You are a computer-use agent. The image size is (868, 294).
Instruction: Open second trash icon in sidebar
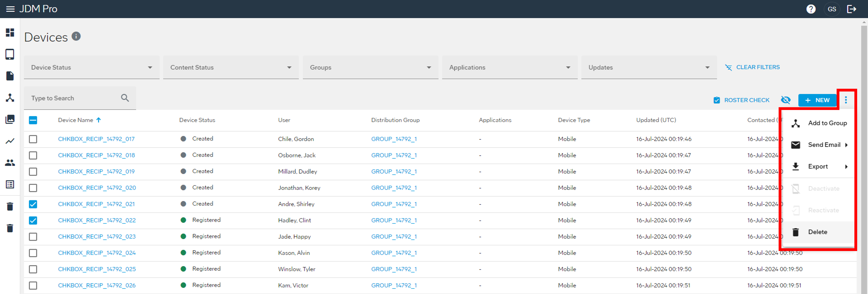tap(10, 228)
